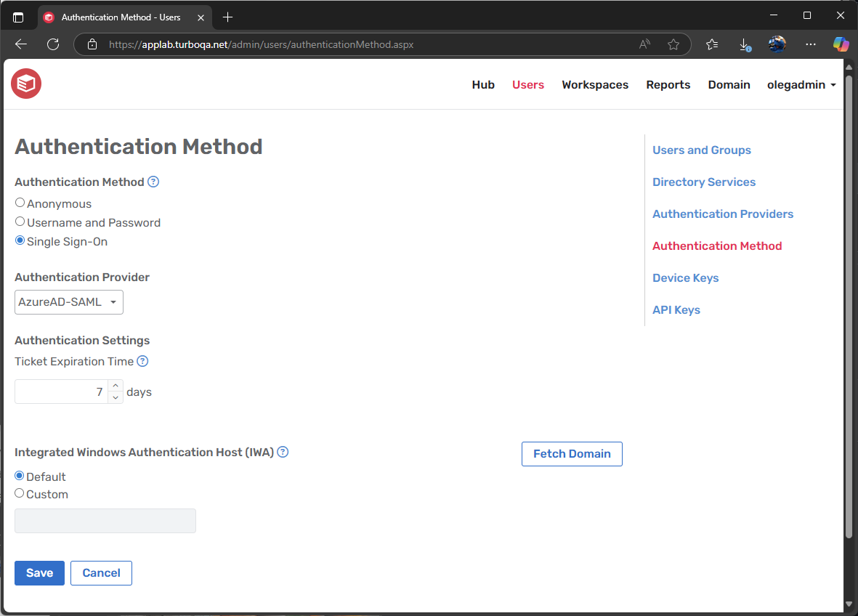Image resolution: width=858 pixels, height=616 pixels.
Task: Open the help tooltip next to Authentication Method
Action: pos(153,182)
